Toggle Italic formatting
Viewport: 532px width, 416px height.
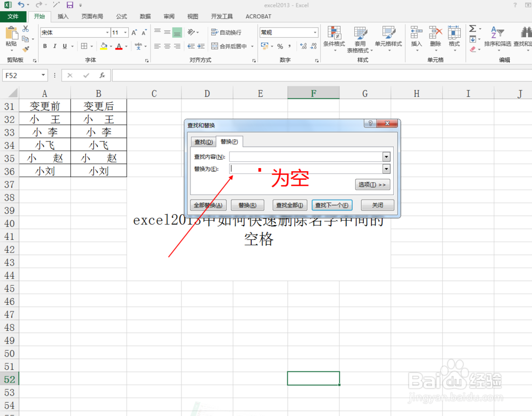(x=55, y=46)
